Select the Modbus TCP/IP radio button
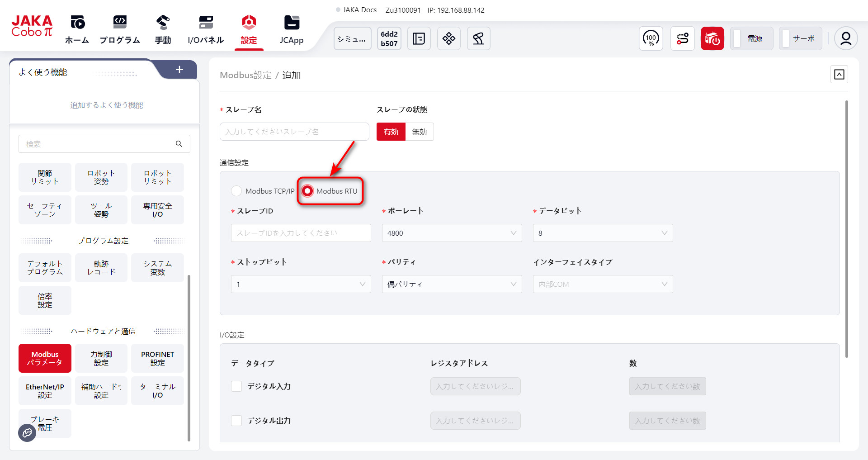Image resolution: width=868 pixels, height=460 pixels. 236,191
